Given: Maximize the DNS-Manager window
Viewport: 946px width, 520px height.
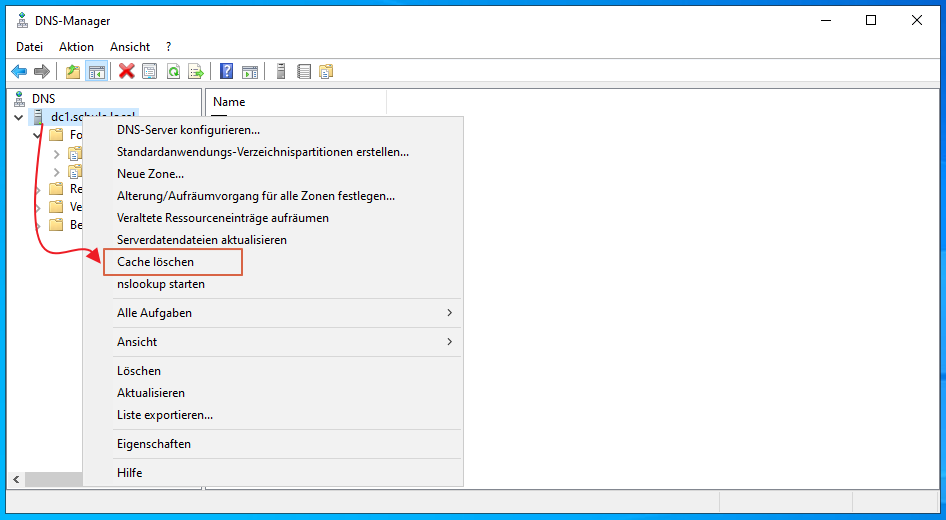Looking at the screenshot, I should (871, 21).
